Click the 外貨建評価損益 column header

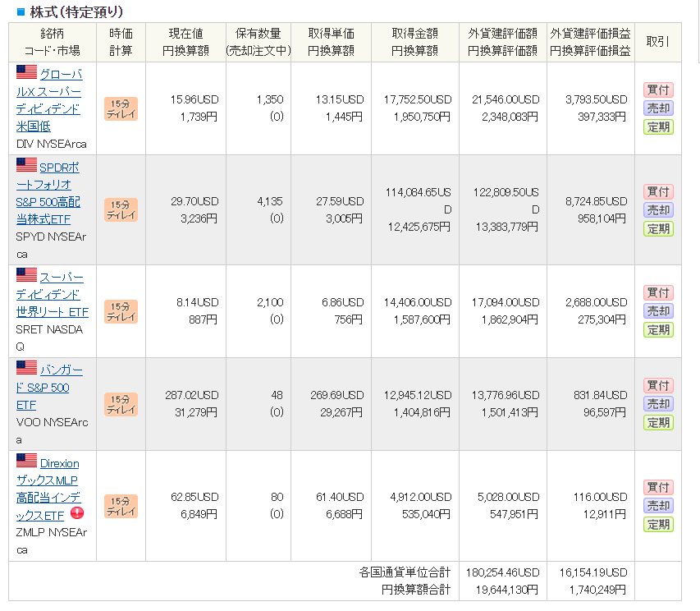(x=590, y=34)
